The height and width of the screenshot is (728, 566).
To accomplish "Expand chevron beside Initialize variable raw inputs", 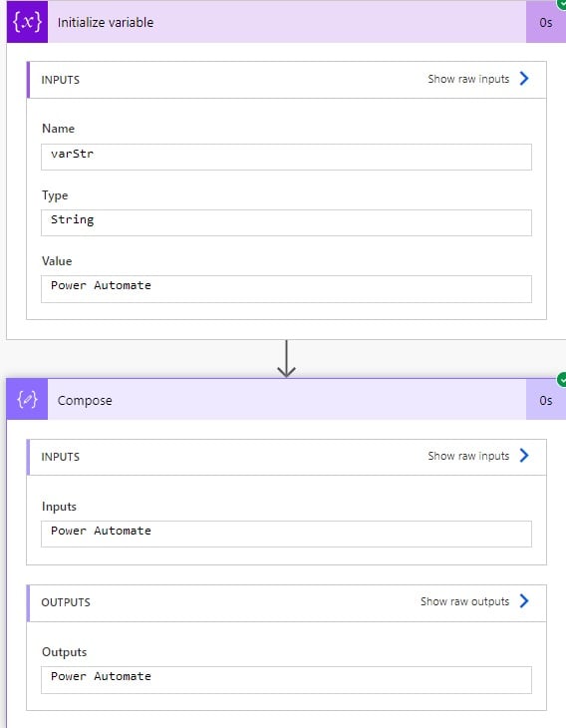I will click(x=524, y=79).
